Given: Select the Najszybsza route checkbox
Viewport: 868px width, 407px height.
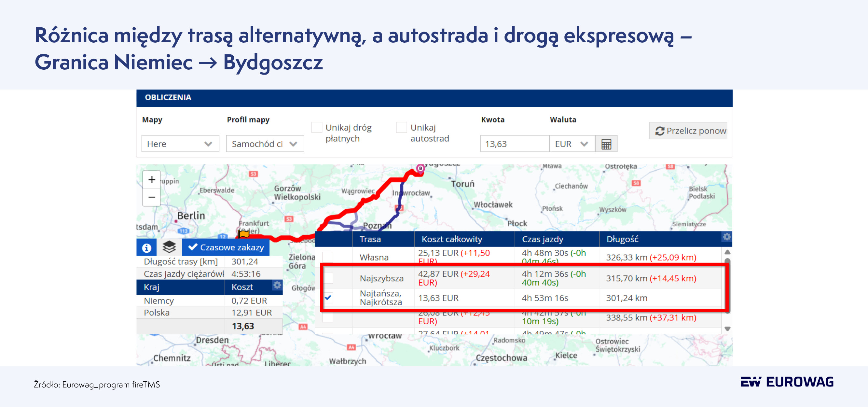Looking at the screenshot, I should coord(328,278).
